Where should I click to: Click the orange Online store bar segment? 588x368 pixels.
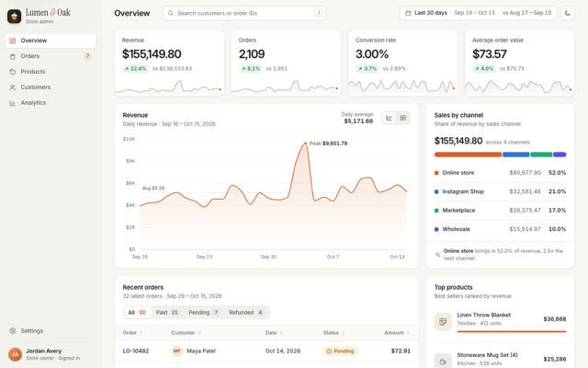coord(468,155)
